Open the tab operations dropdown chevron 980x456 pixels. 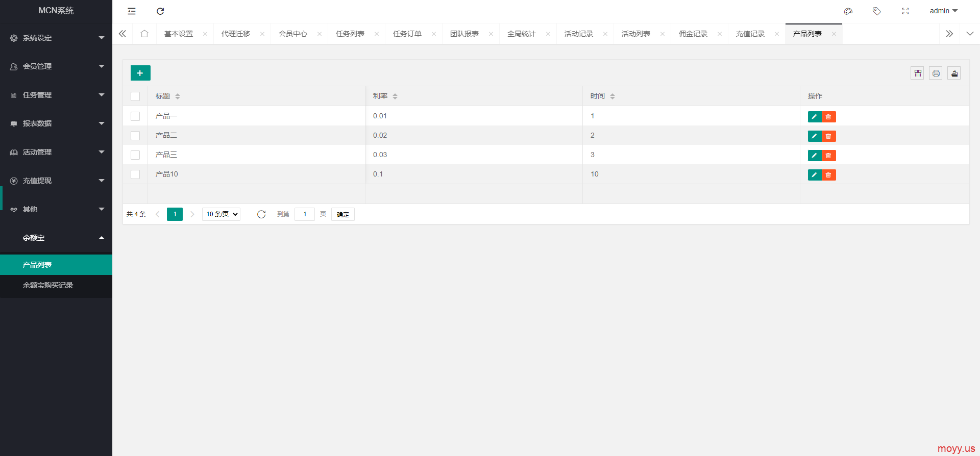click(970, 34)
